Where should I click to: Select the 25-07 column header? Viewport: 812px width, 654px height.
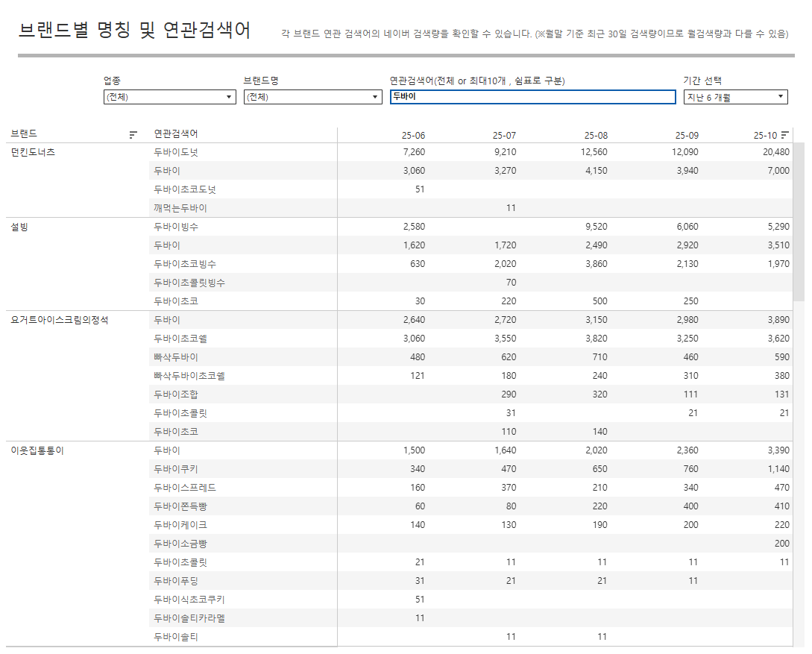click(504, 136)
